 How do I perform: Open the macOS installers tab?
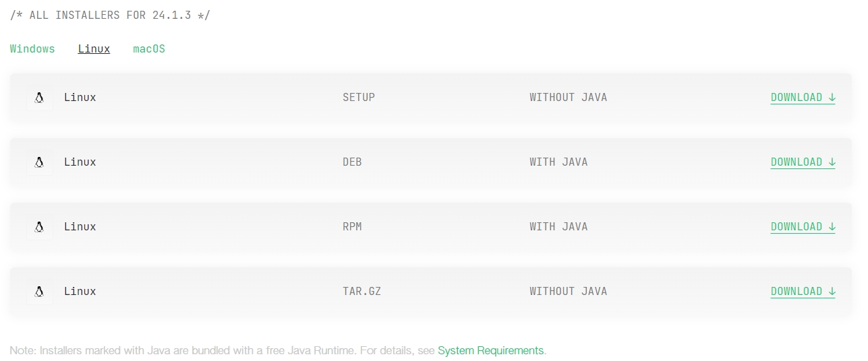[x=149, y=49]
